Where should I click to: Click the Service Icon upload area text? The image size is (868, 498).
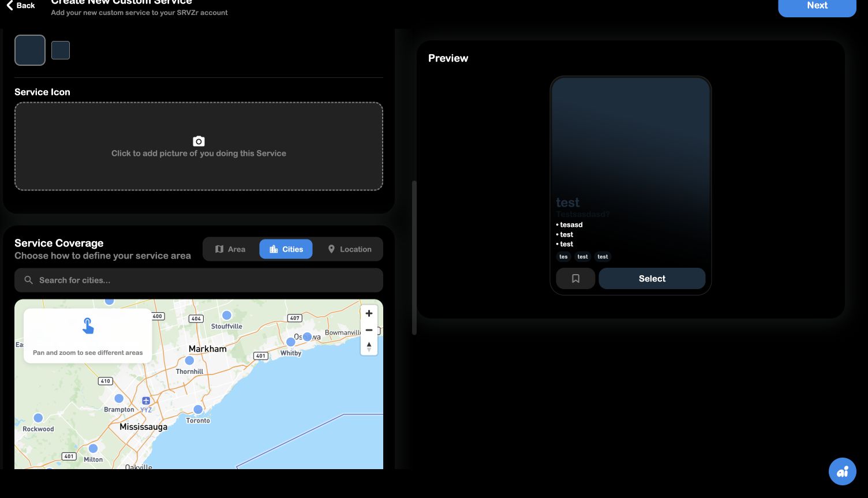199,153
